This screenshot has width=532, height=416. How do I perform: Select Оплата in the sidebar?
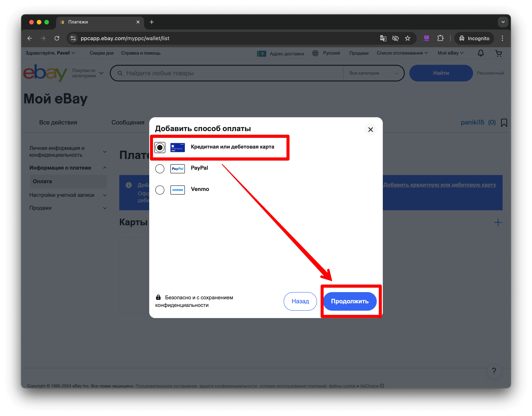coord(68,181)
